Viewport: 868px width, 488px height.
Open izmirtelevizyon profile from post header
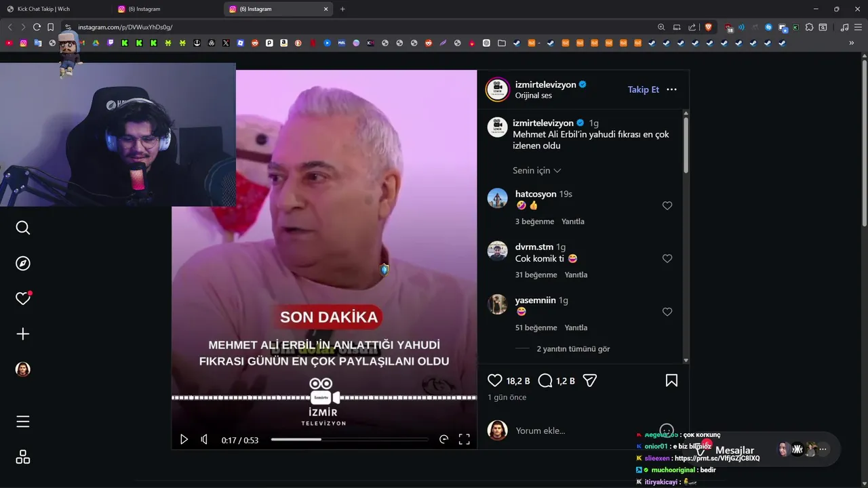(x=546, y=85)
